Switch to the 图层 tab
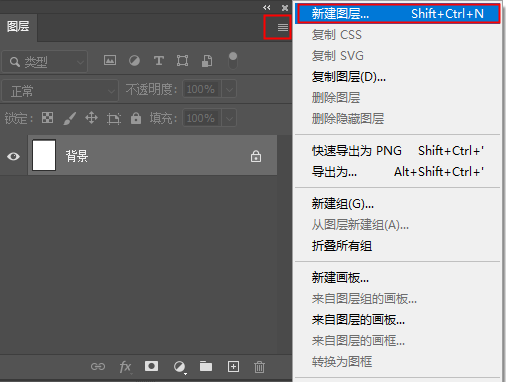 coord(18,26)
